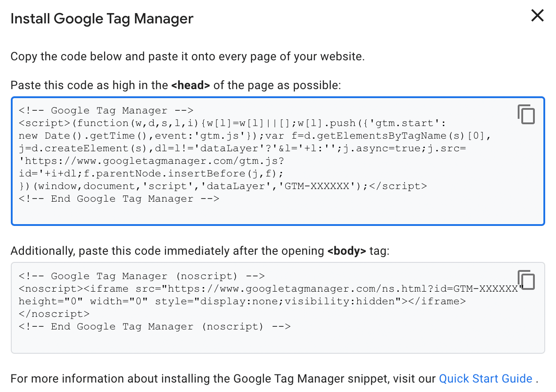Select the copy-to-clipboard icon for the script tag
This screenshot has width=556, height=392.
526,114
